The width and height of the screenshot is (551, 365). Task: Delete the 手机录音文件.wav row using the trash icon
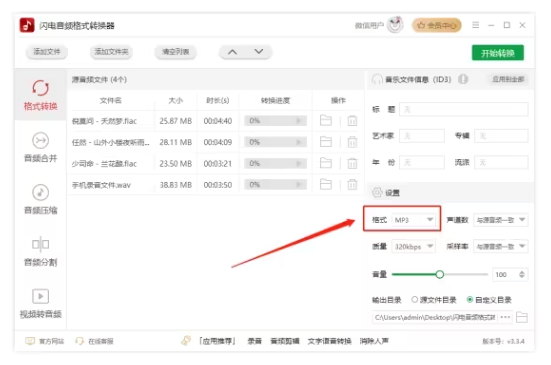(352, 184)
